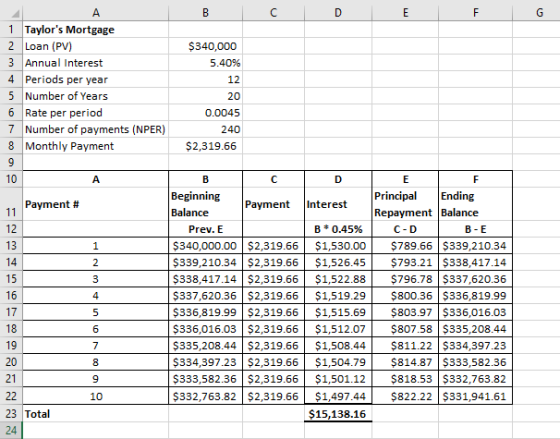
Task: Click the 'Loan (PV)' label cell
Action: pyautogui.click(x=96, y=46)
